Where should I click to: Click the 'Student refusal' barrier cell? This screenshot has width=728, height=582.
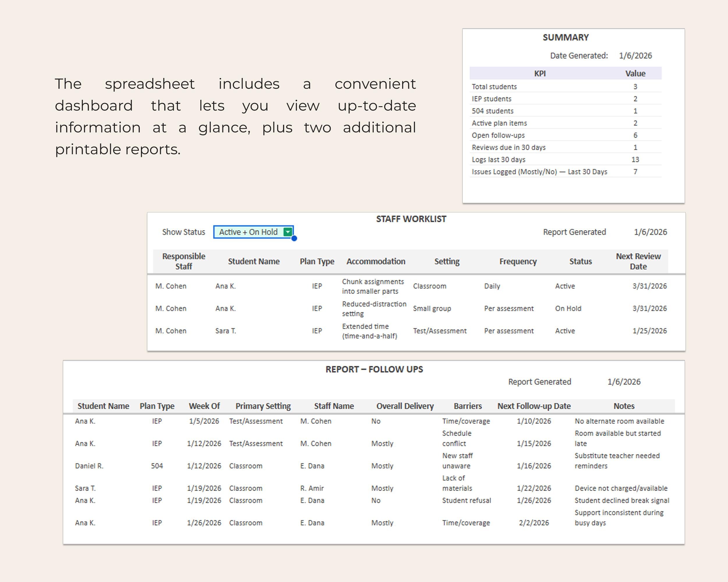(467, 500)
